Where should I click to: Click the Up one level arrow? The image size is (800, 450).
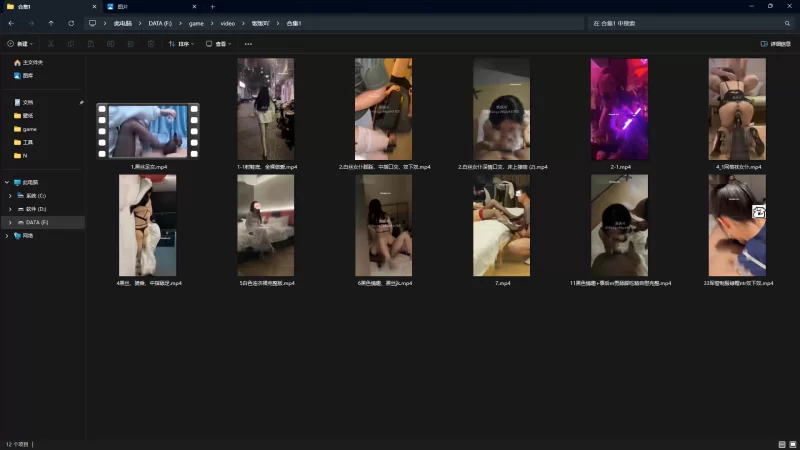coord(51,23)
